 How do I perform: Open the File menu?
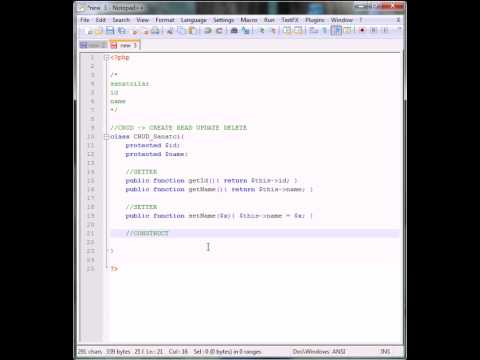85,20
